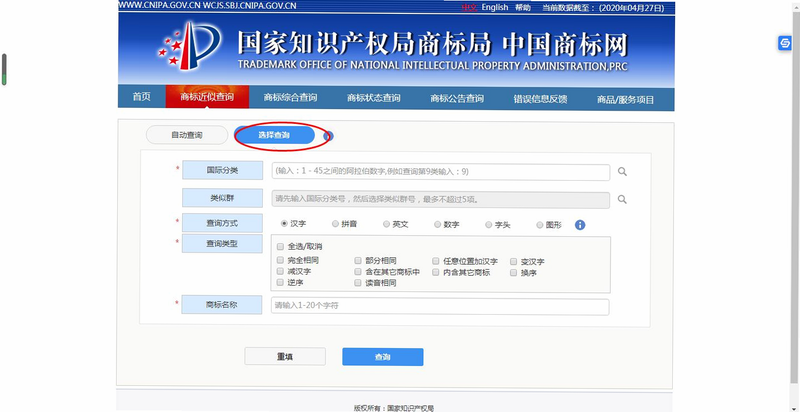The width and height of the screenshot is (800, 412).
Task: Check the 内含其它商标 checkbox
Action: (436, 272)
